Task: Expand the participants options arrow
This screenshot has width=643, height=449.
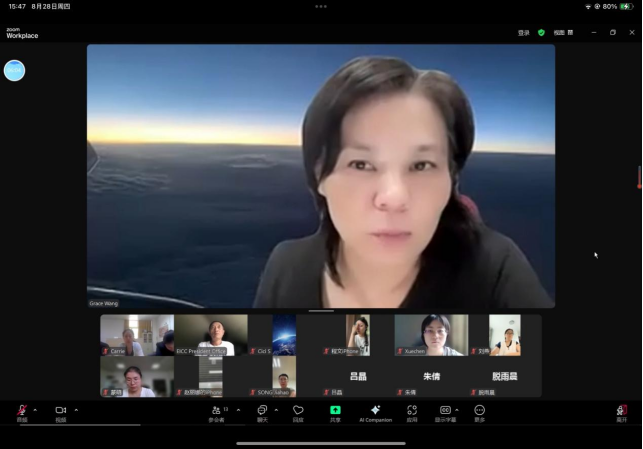Action: [238, 410]
